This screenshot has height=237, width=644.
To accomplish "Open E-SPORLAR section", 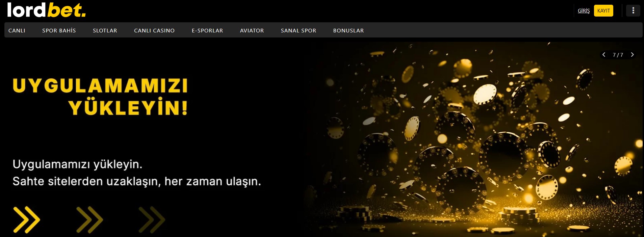I will point(207,30).
